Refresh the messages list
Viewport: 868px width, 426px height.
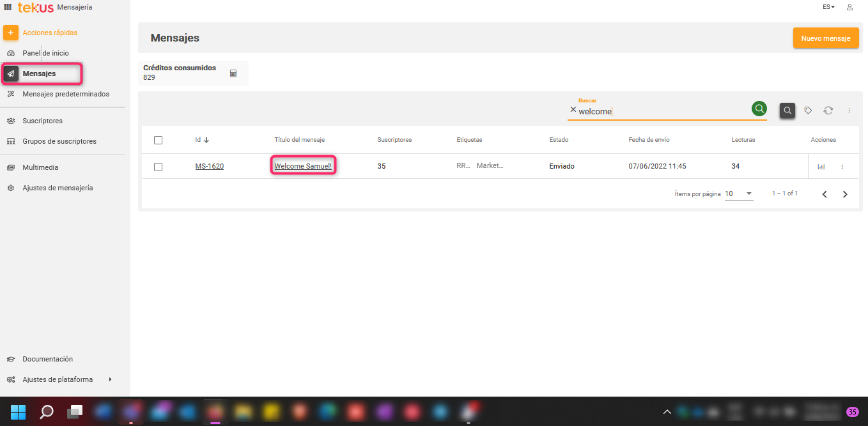(x=828, y=110)
